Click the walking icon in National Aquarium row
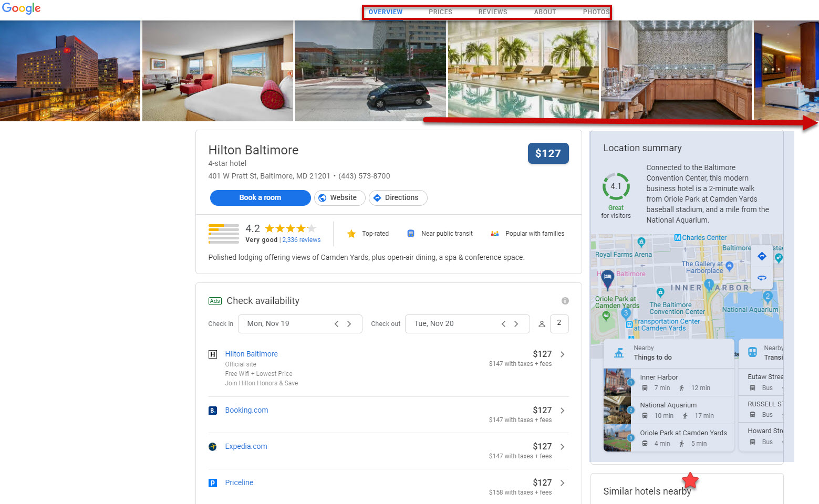The image size is (819, 504). tap(685, 416)
